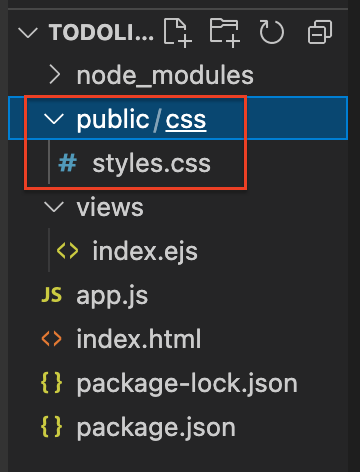Open the index.ejs file
Image resolution: width=360 pixels, height=472 pixels.
tap(145, 251)
